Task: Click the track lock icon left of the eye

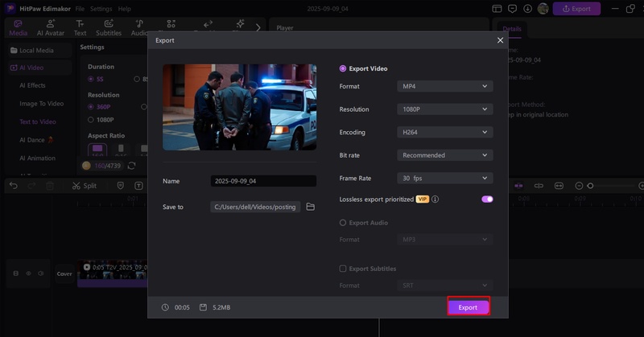Action: [x=16, y=273]
